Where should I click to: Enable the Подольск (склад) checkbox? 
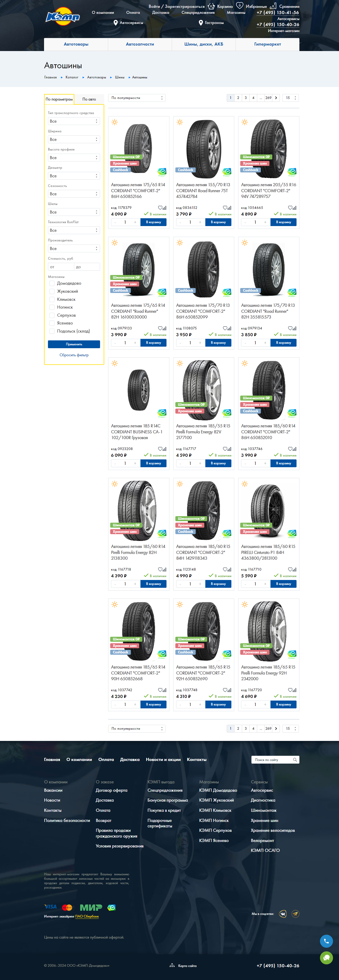(x=52, y=331)
